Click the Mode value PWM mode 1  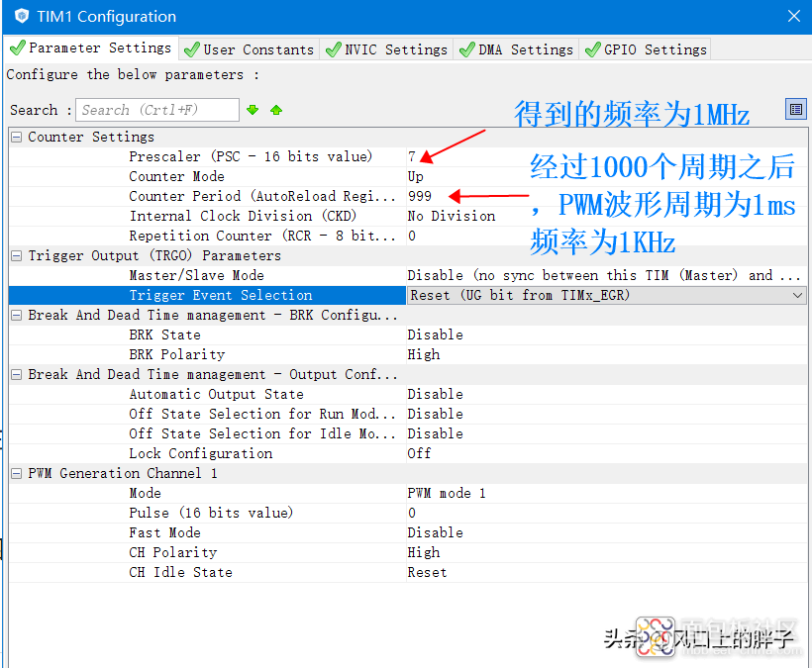coord(447,493)
